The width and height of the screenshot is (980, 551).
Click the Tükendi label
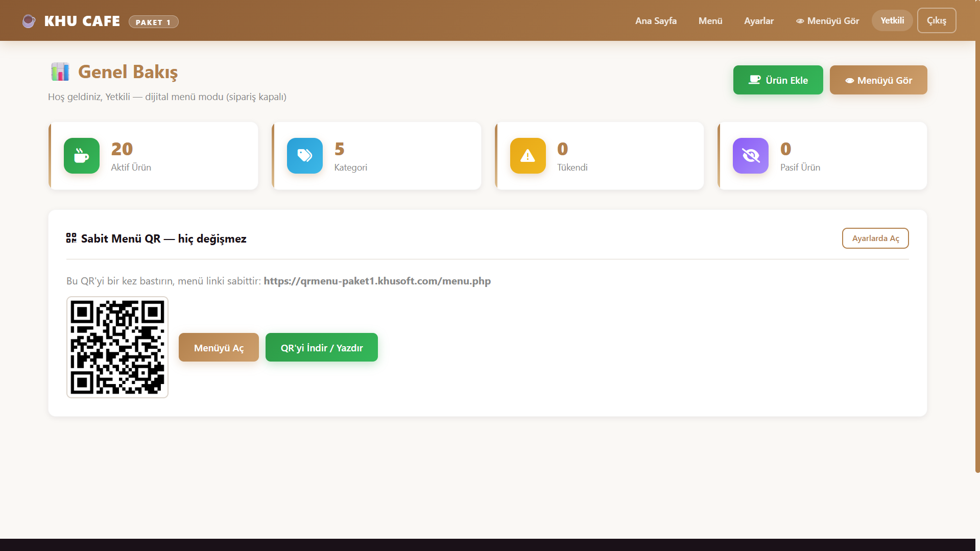pos(572,167)
